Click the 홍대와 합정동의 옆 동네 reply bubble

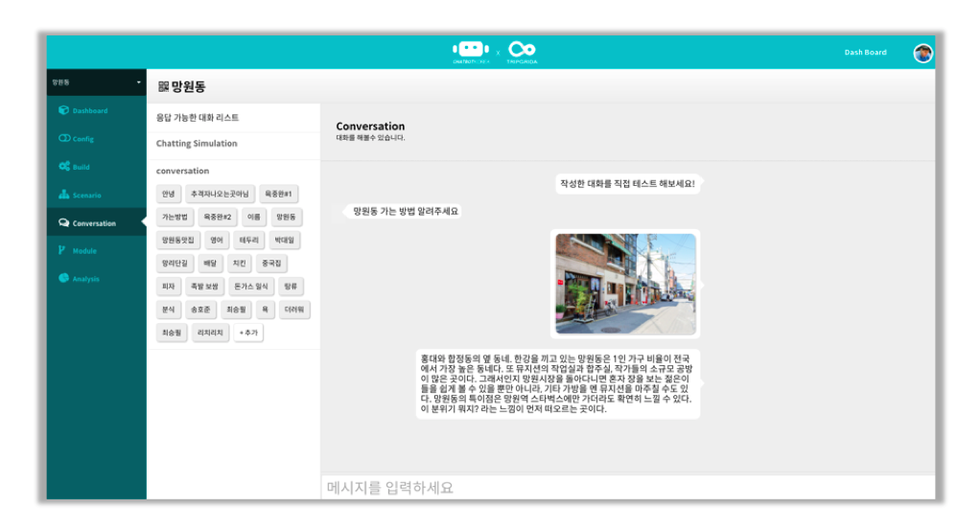[x=557, y=383]
